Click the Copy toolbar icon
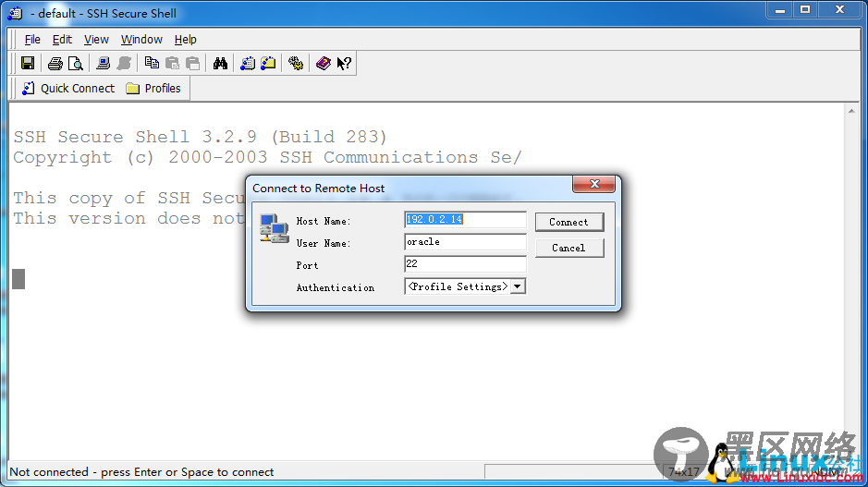 151,63
